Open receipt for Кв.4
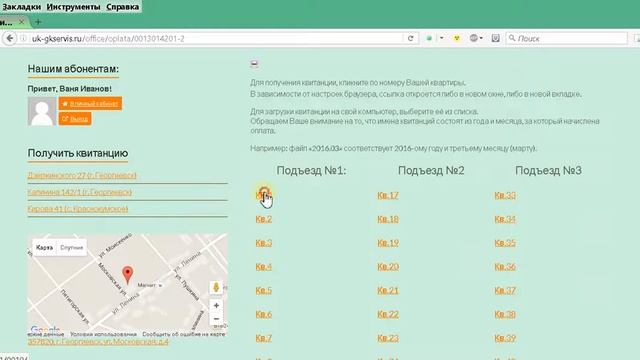The width and height of the screenshot is (640, 360). coord(264,267)
